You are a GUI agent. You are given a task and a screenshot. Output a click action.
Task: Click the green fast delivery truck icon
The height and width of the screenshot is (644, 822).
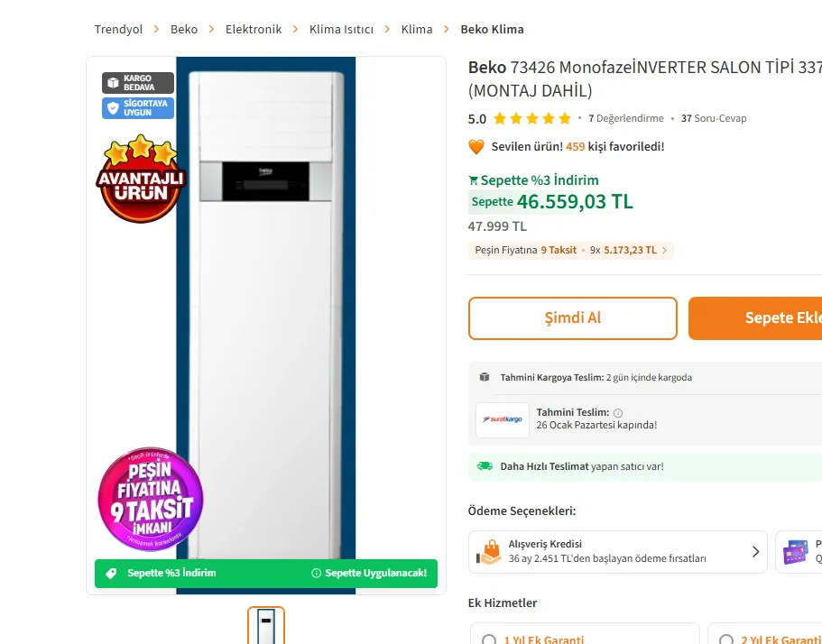[x=485, y=466]
